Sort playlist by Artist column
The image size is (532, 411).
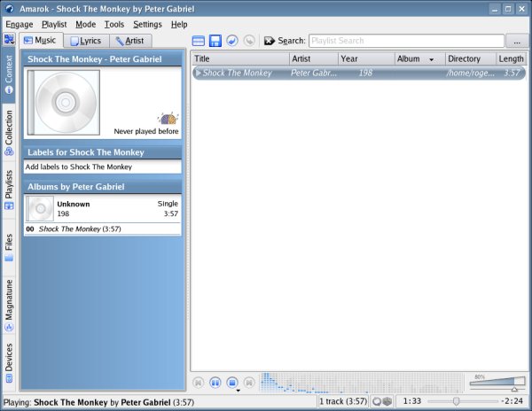pyautogui.click(x=314, y=58)
